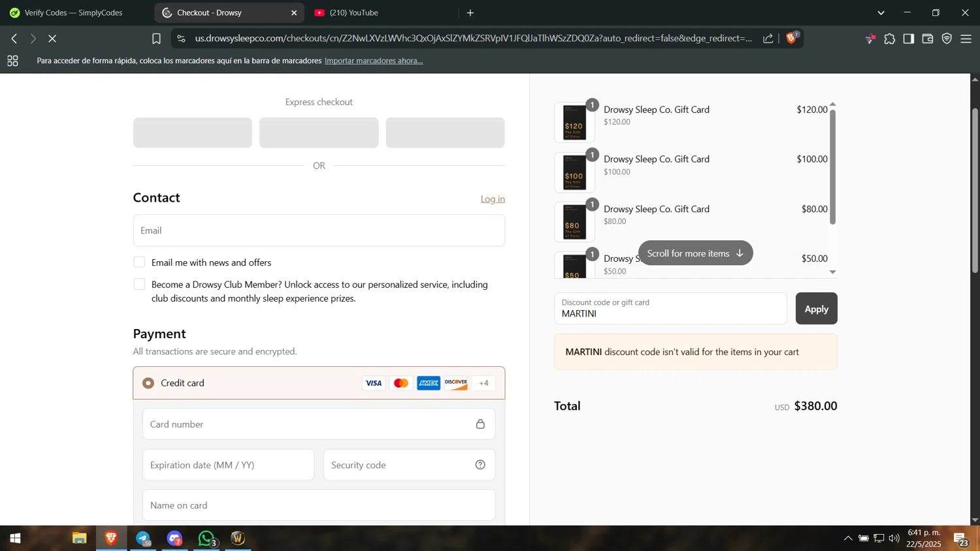This screenshot has width=980, height=551.
Task: Click the share page icon in address bar
Action: pyautogui.click(x=768, y=39)
